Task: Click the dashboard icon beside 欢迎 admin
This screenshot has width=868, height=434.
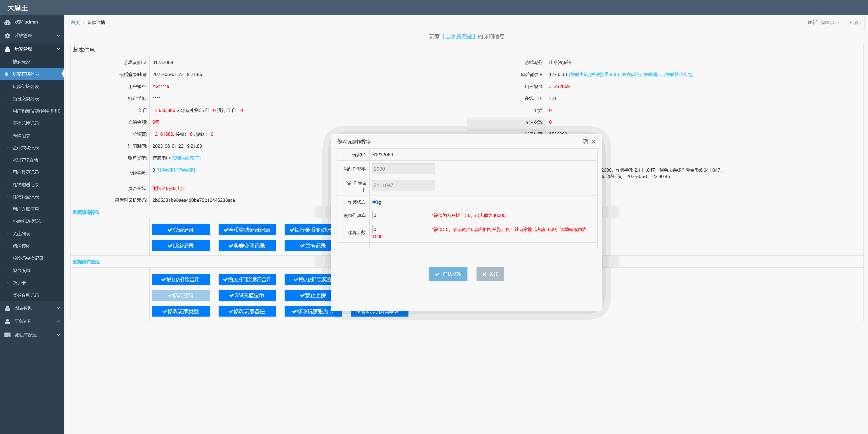Action: (7, 22)
